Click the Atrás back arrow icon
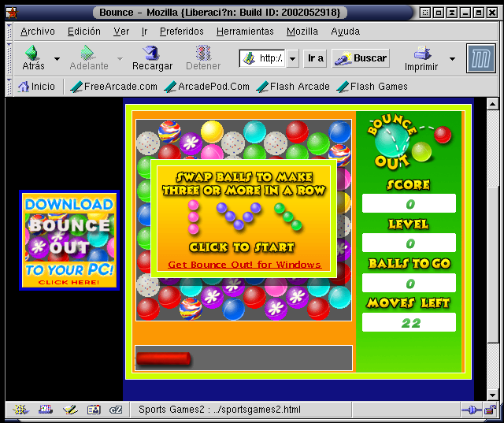Image resolution: width=504 pixels, height=423 pixels. click(33, 54)
